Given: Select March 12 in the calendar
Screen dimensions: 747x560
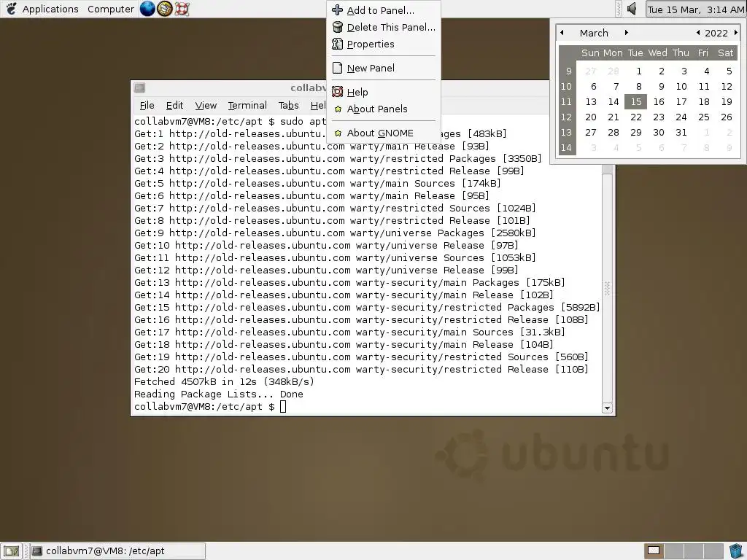Looking at the screenshot, I should click(727, 86).
